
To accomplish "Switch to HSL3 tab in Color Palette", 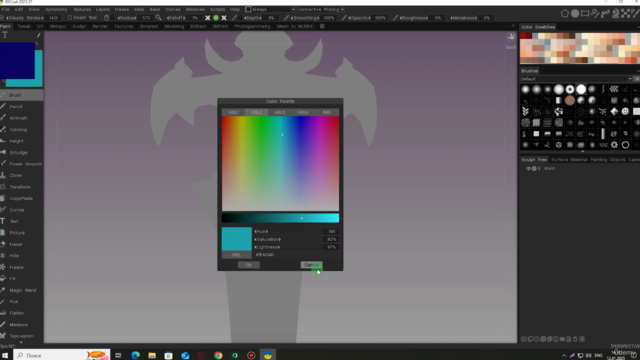I will tap(280, 112).
